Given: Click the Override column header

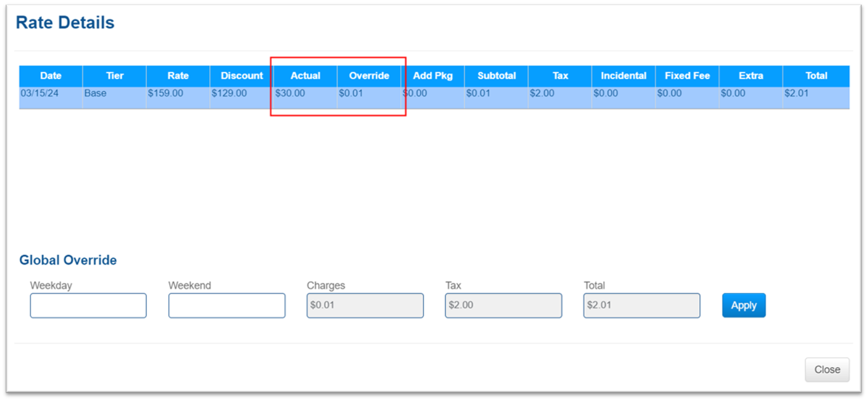Looking at the screenshot, I should point(369,76).
